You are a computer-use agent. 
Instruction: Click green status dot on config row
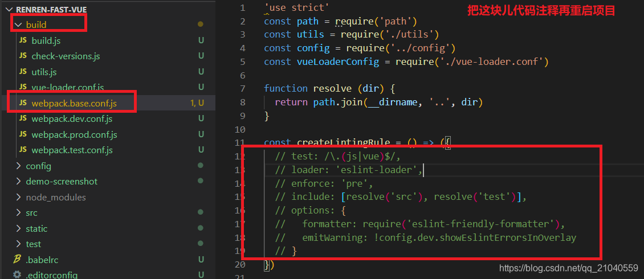(x=201, y=166)
